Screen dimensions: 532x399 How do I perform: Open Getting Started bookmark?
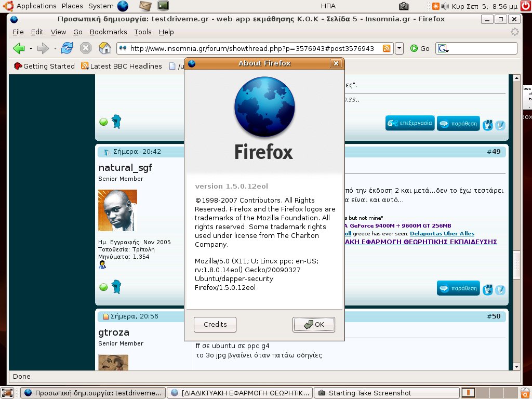coord(44,66)
